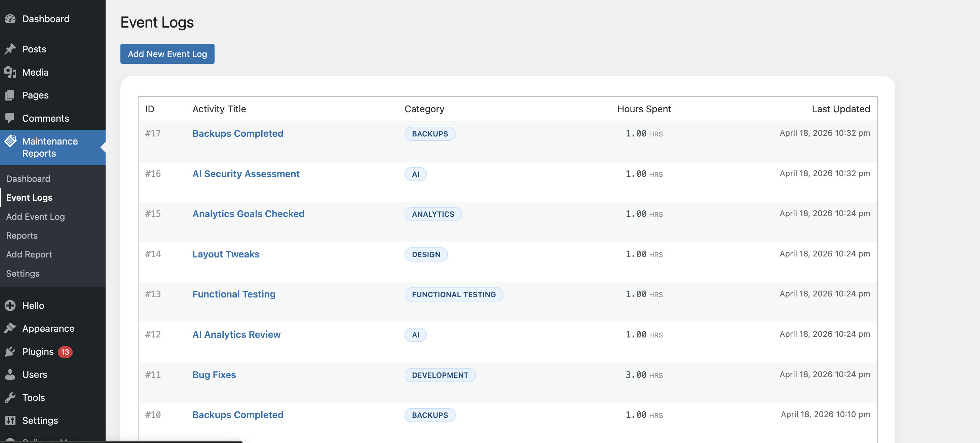Open the #10 Backups Completed log

[x=238, y=414]
